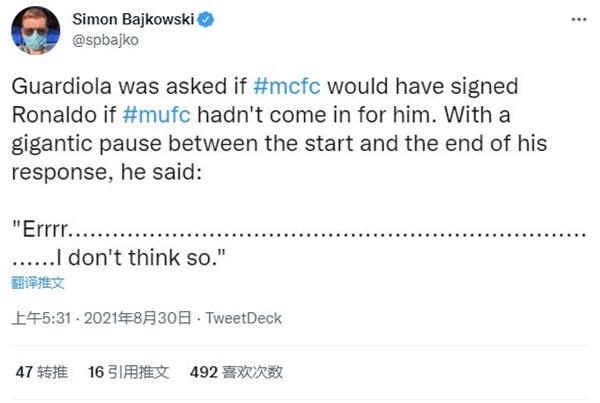Click the blue verified badge icon
Screen dimensions: 600x403
pyautogui.click(x=205, y=19)
